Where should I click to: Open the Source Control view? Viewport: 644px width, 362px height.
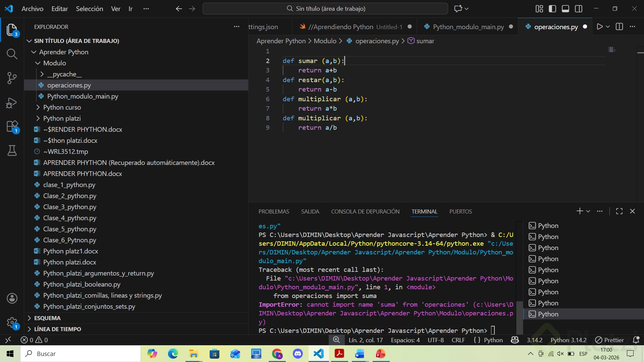pos(12,78)
